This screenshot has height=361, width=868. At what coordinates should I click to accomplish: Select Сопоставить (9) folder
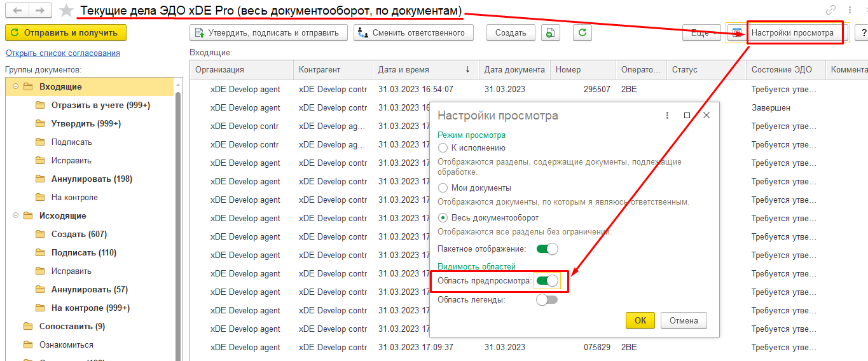(72, 326)
